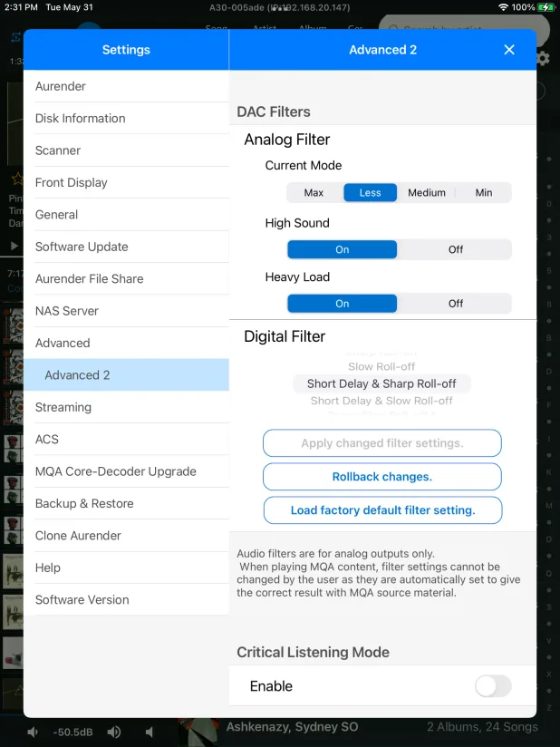Turn High Sound Off
This screenshot has height=747, width=560.
455,249
